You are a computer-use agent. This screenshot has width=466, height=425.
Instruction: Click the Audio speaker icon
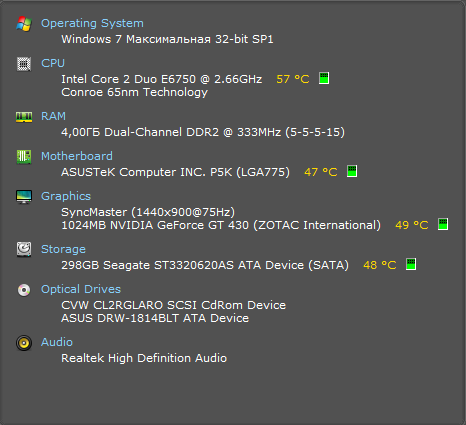pyautogui.click(x=24, y=343)
